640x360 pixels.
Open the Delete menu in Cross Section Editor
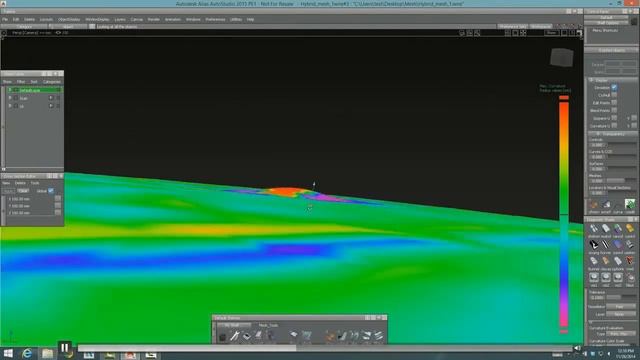[20, 183]
